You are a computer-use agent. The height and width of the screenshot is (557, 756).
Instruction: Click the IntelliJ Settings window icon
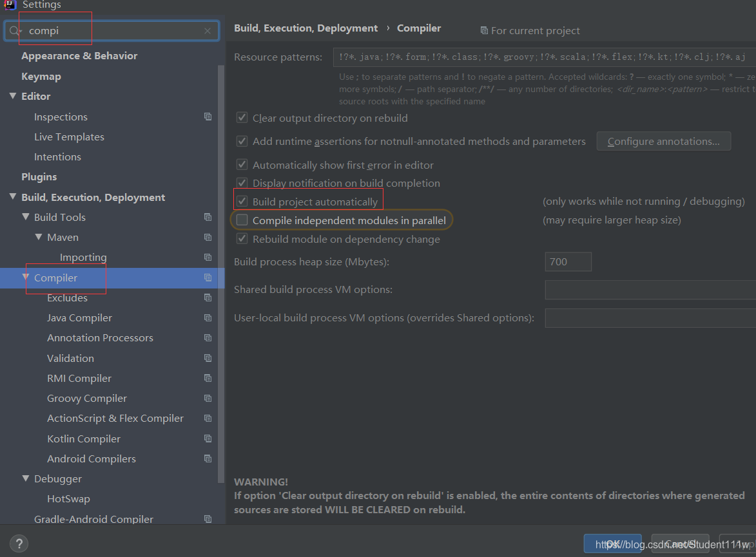[x=10, y=5]
